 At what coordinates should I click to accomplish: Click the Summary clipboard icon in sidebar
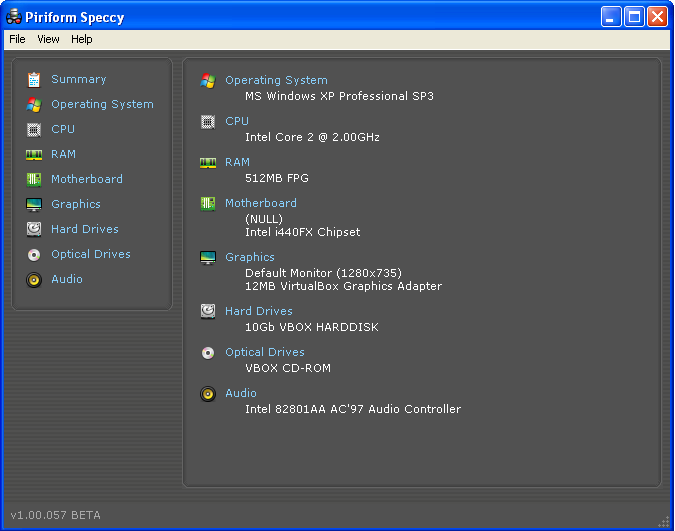[x=34, y=80]
